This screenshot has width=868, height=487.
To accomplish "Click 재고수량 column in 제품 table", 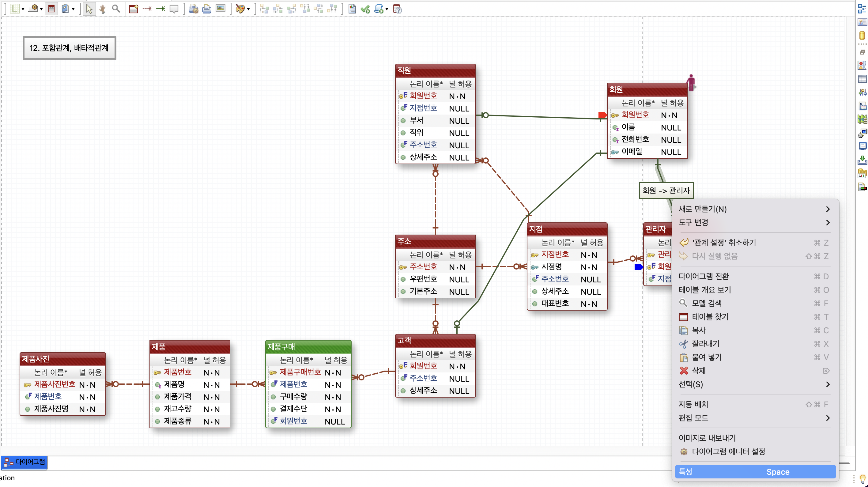I will 190,409.
